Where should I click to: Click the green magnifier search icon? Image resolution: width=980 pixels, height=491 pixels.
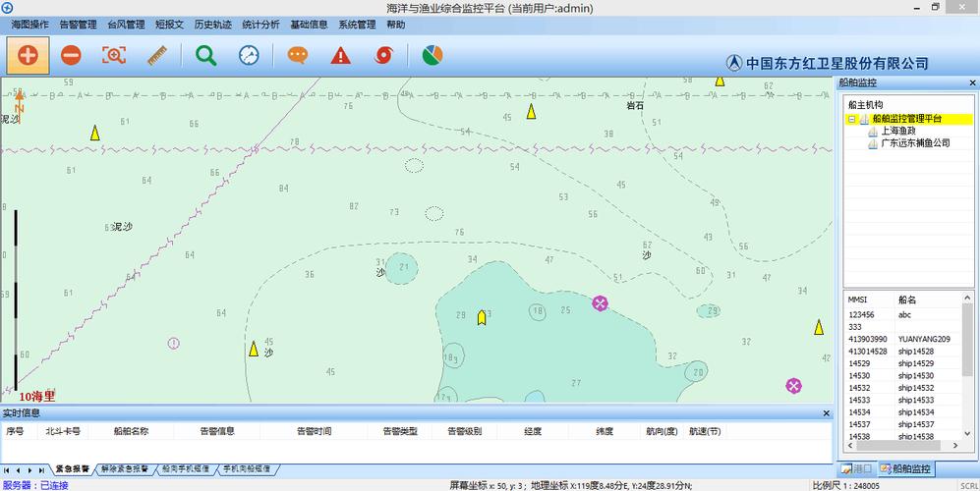205,55
